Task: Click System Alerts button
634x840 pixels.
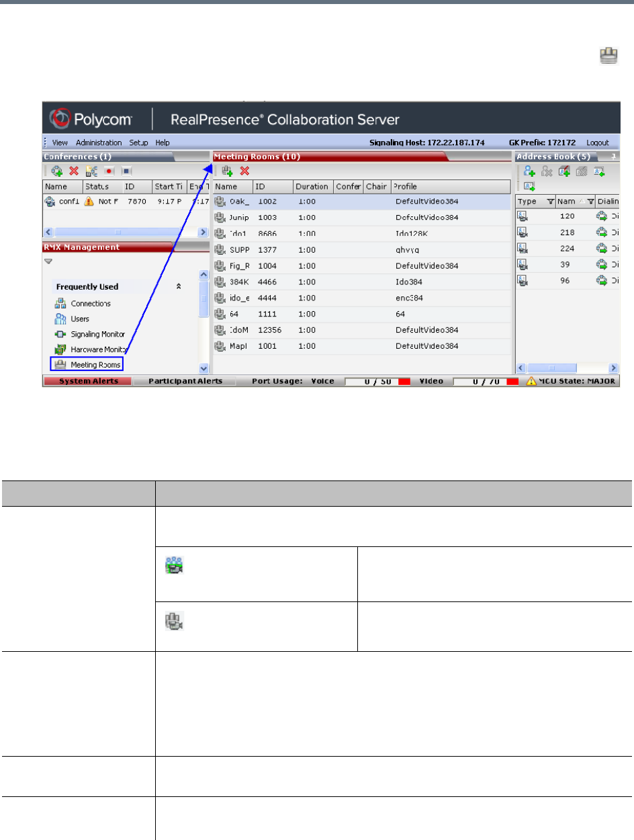Action: pyautogui.click(x=87, y=382)
